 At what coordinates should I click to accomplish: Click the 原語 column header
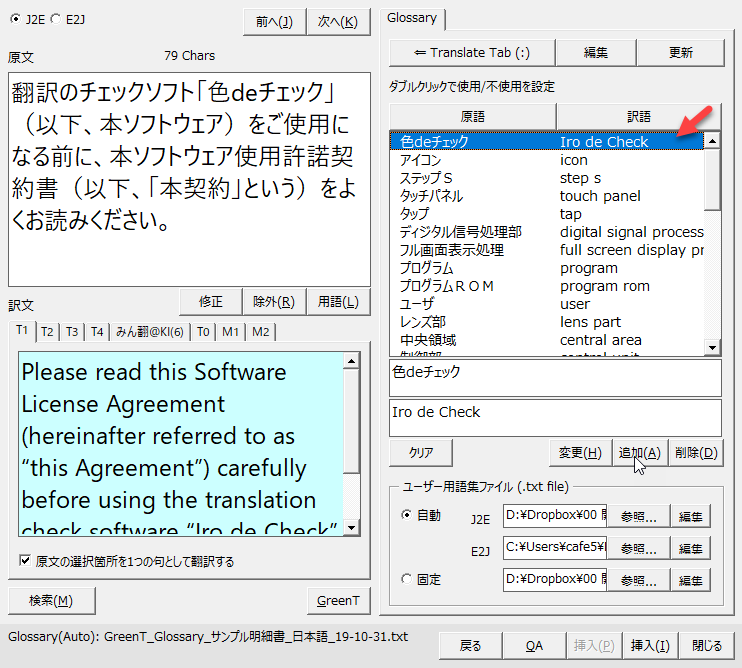click(x=472, y=117)
